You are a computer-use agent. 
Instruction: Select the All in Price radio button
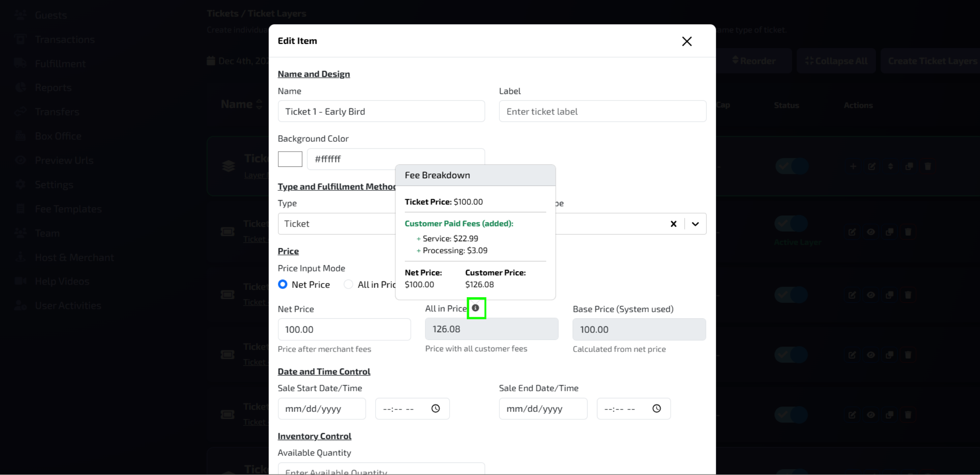[x=348, y=284]
